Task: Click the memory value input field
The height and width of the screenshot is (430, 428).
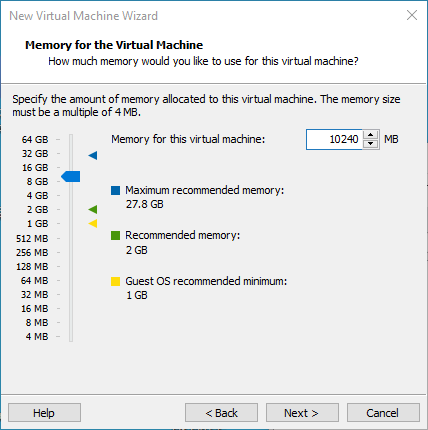Action: click(x=334, y=139)
